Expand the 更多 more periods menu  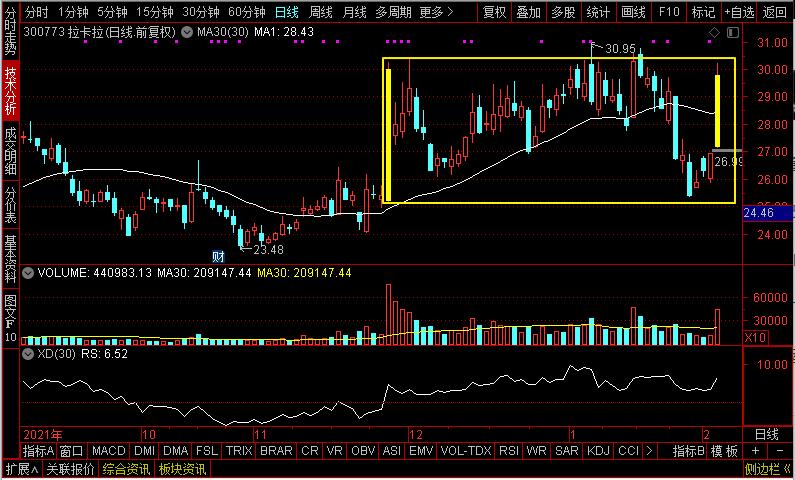437,12
